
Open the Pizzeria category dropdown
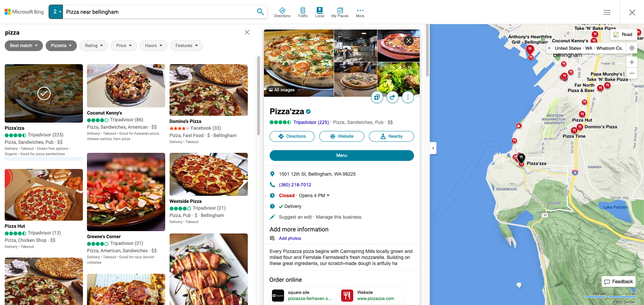tap(61, 46)
